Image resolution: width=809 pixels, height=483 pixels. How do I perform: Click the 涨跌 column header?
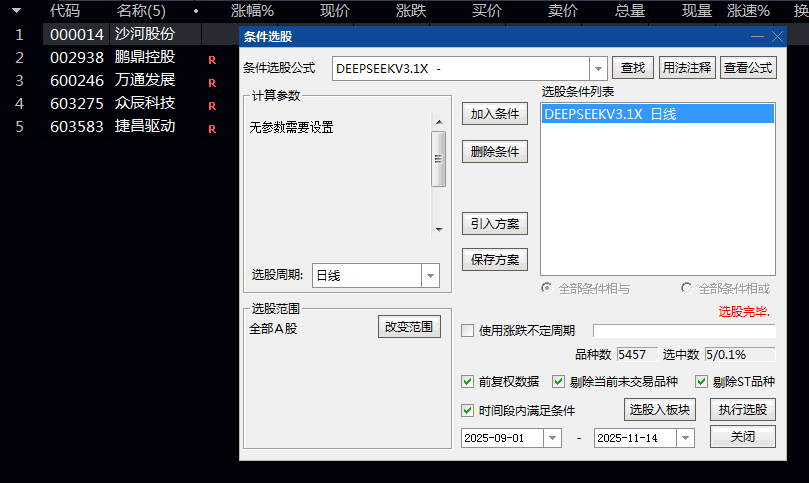(x=411, y=11)
